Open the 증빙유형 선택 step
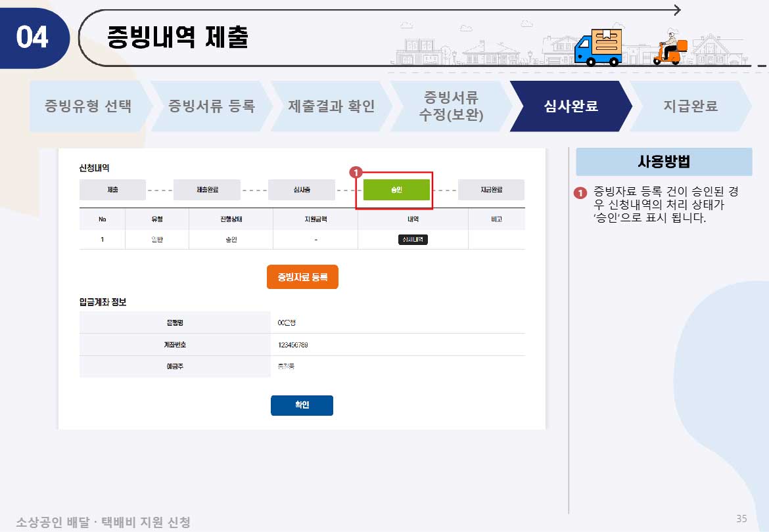 (89, 106)
